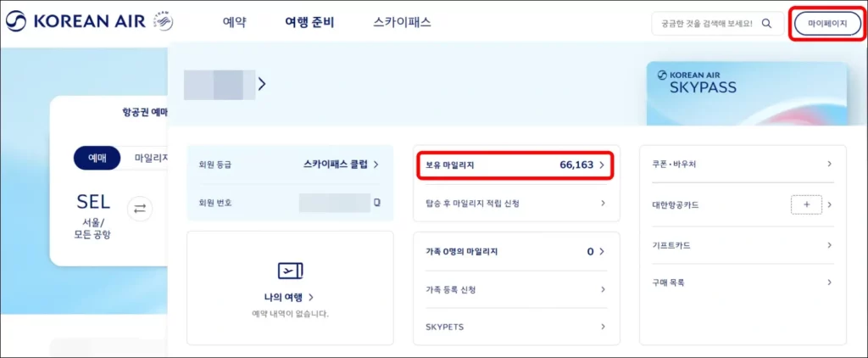
Task: Click the plus icon to add 대한항공카드
Action: pyautogui.click(x=806, y=204)
